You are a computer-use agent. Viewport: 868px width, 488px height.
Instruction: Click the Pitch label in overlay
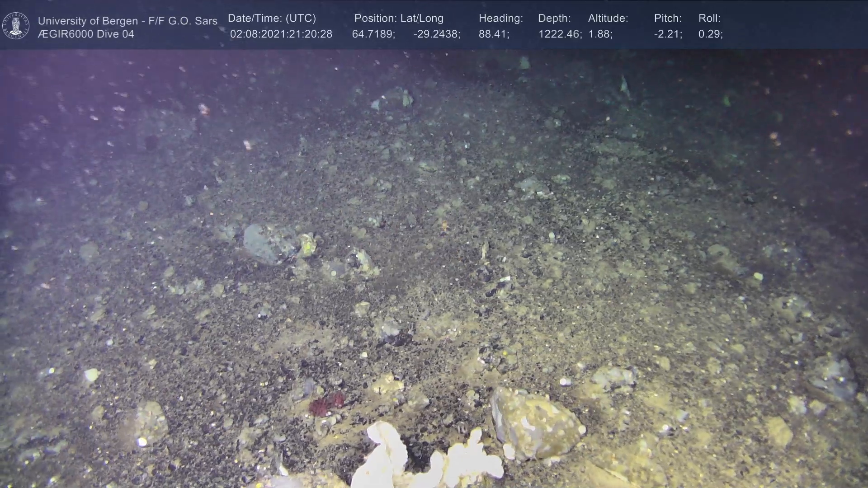point(668,19)
